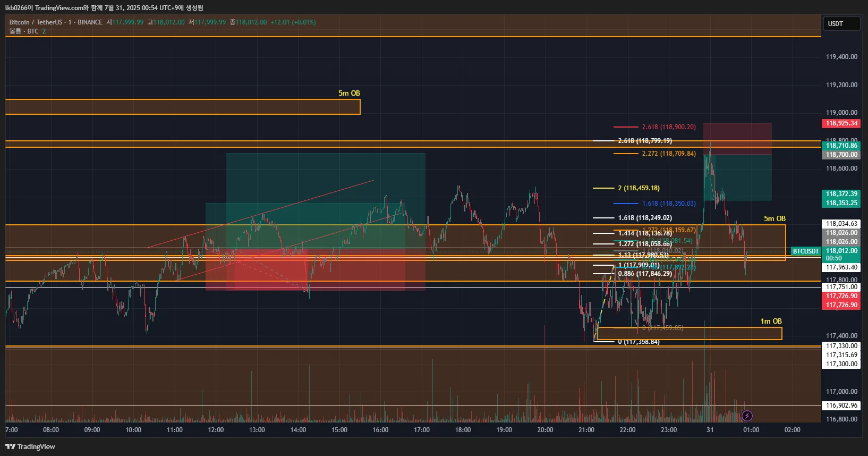Click the 116,902.96 horizontal line price tag

point(841,406)
